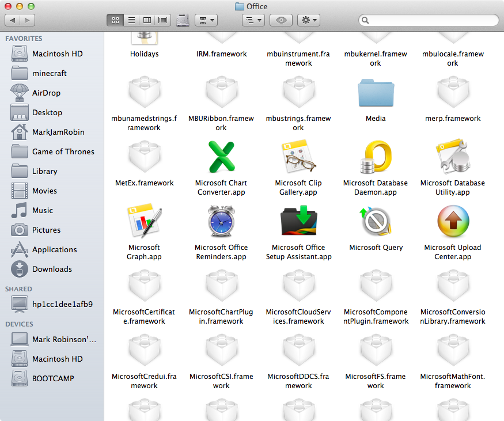The width and height of the screenshot is (504, 421).
Task: Select the MicrosoftComponentPlugin.framework icon
Action: (376, 286)
